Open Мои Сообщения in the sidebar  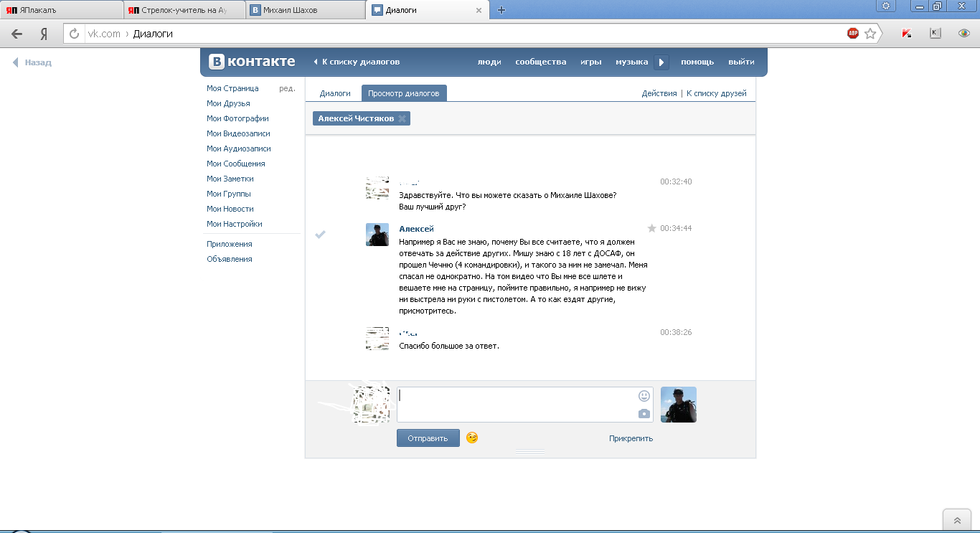point(236,164)
